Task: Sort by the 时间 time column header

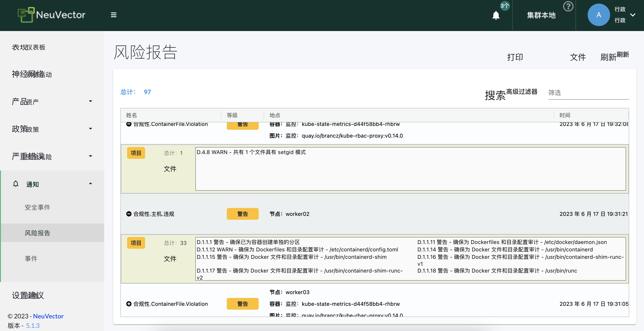Action: point(565,115)
